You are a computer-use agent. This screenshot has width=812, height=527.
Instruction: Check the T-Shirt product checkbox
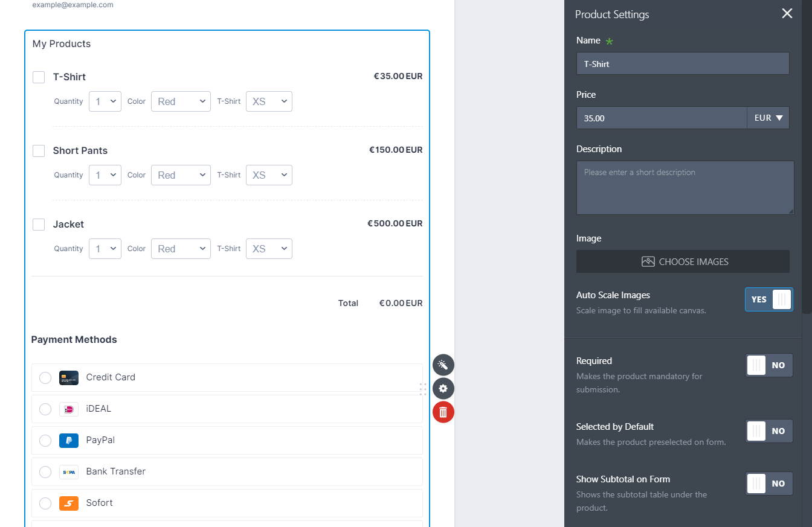[x=39, y=77]
